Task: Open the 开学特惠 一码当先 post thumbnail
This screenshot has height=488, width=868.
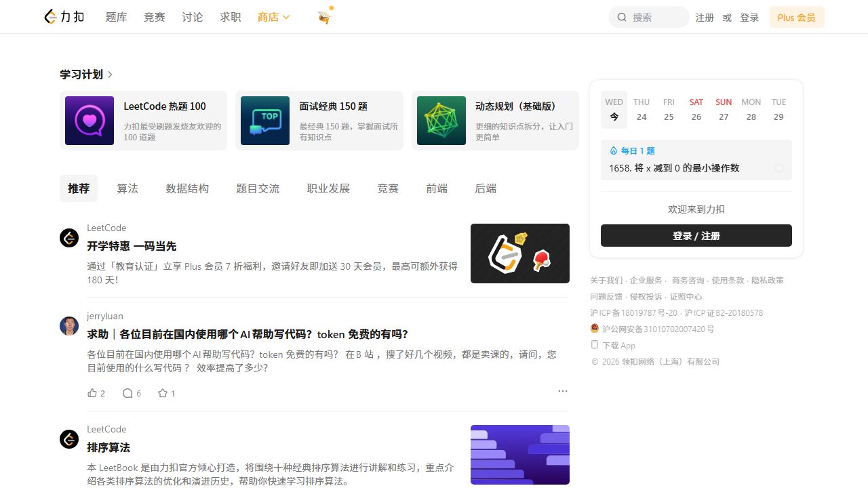Action: tap(520, 253)
